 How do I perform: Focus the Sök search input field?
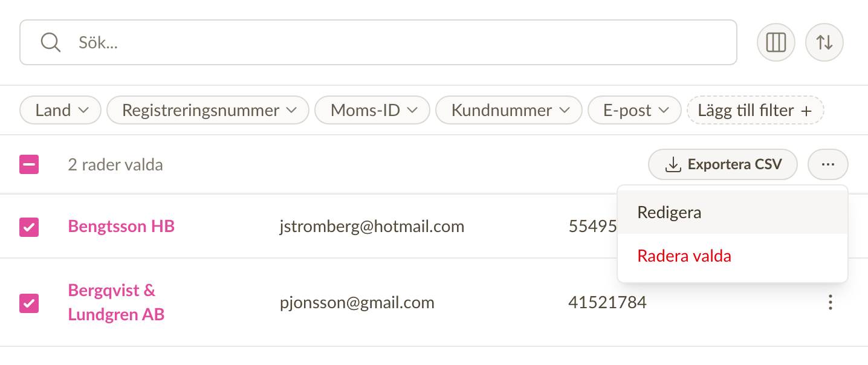[x=378, y=42]
